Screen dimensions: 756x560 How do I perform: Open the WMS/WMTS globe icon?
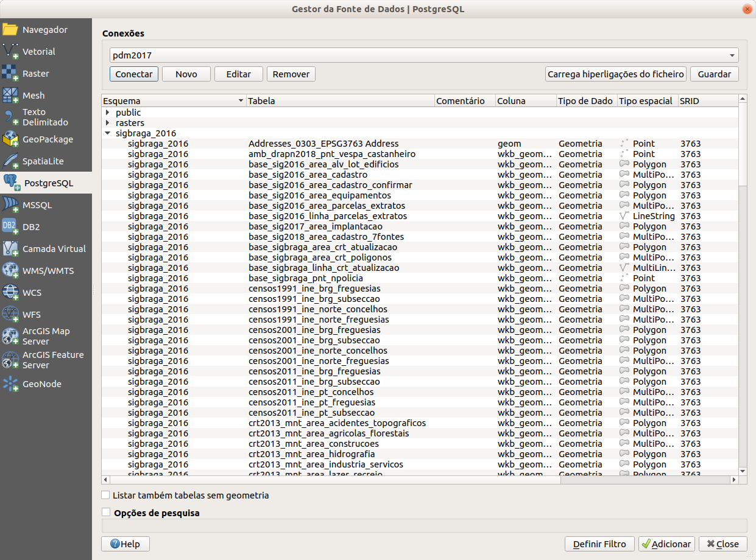(x=10, y=271)
